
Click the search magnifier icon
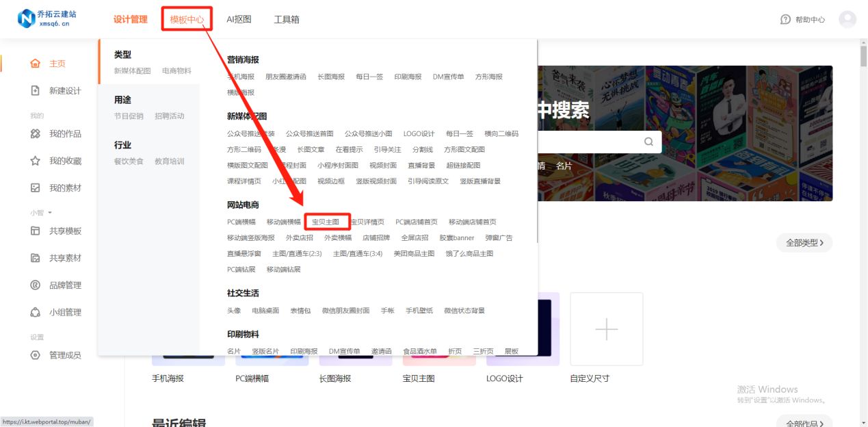(x=647, y=141)
